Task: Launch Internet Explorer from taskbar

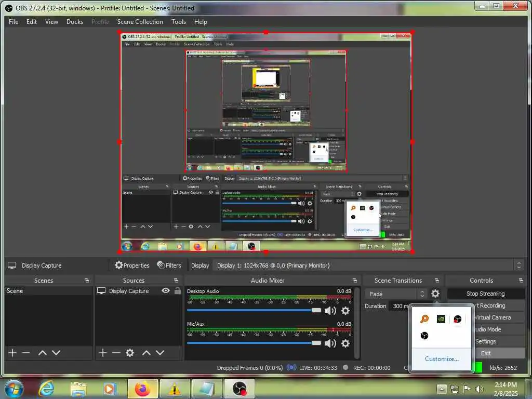Action: pos(46,389)
